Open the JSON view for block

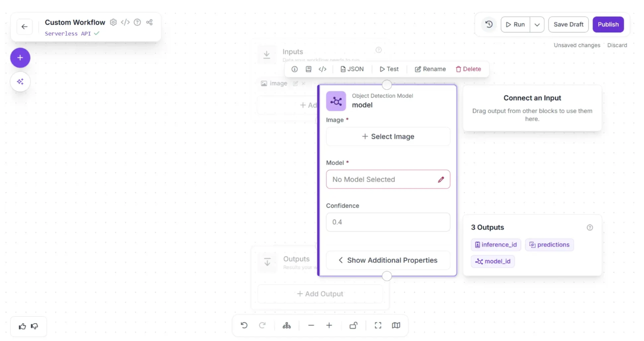pyautogui.click(x=352, y=69)
